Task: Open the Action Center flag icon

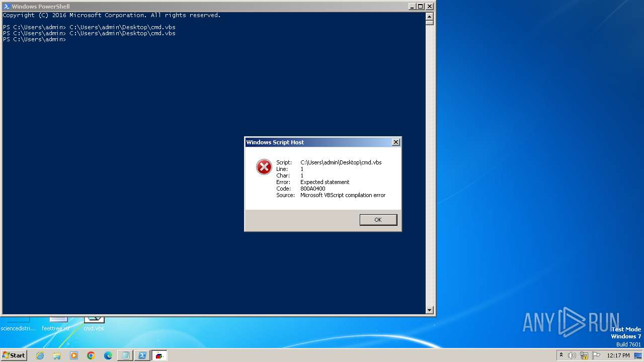Action: point(596,355)
